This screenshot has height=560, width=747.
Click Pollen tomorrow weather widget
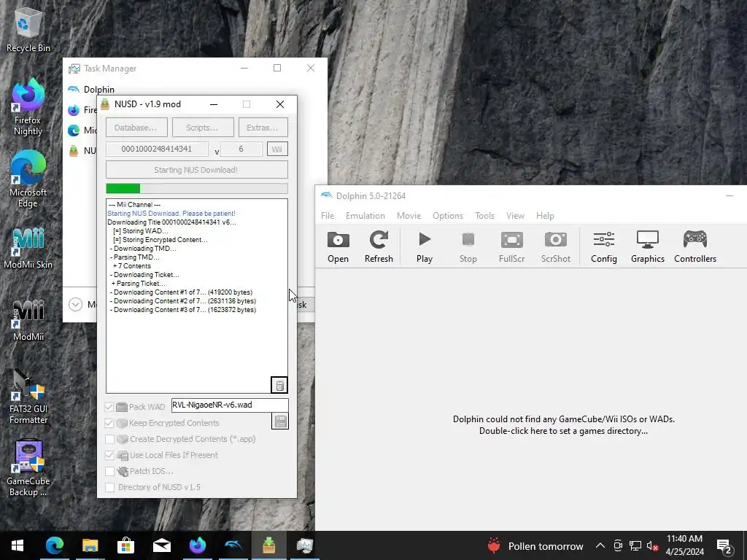tap(535, 546)
